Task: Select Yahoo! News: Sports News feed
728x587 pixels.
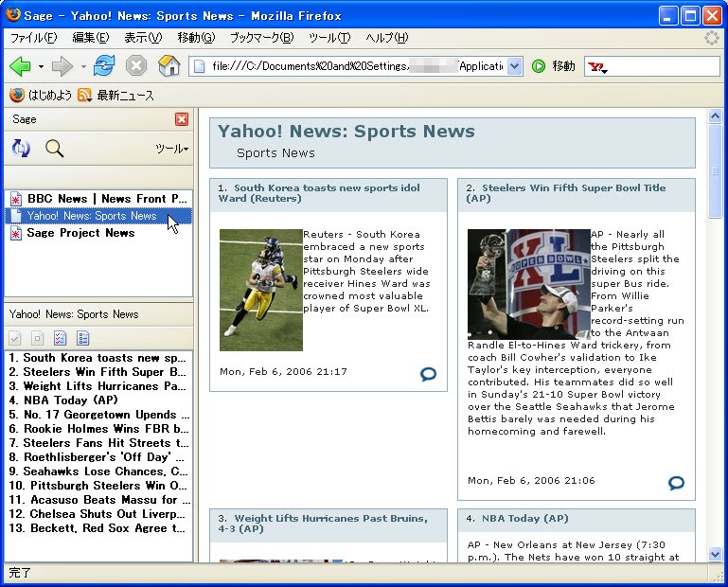Action: pos(98,216)
